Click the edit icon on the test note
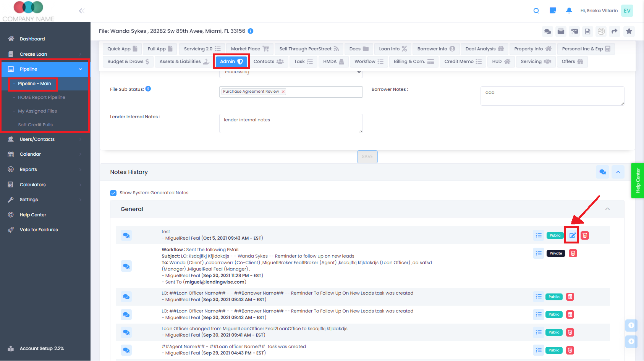 coord(572,235)
